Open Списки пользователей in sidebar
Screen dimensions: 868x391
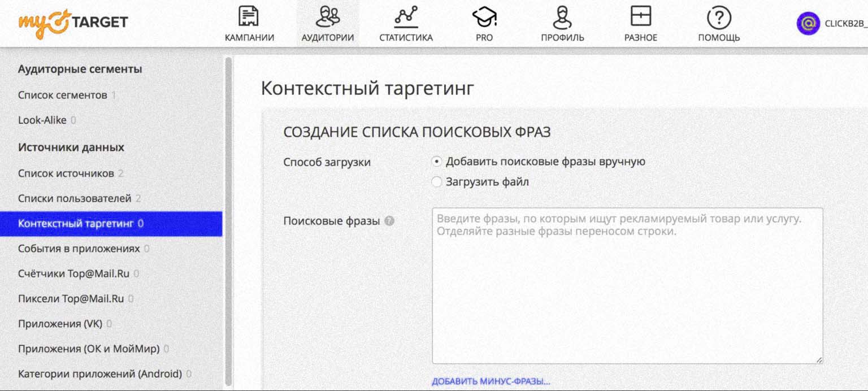75,198
